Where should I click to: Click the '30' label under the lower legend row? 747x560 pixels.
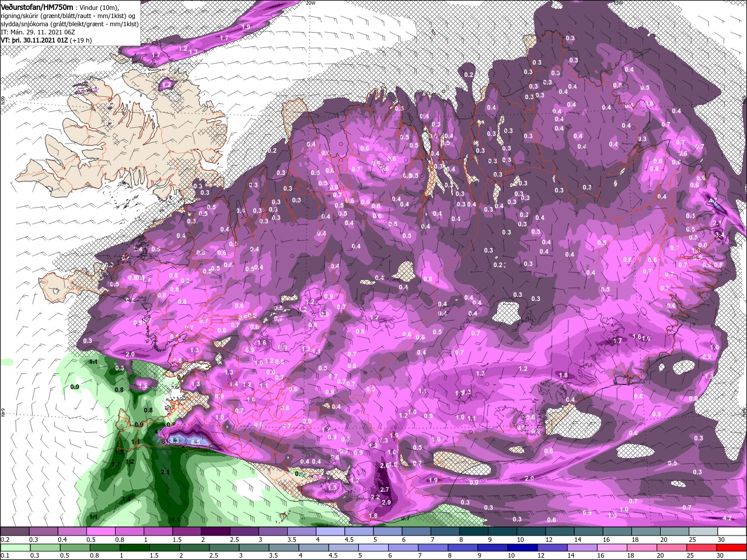(x=720, y=556)
